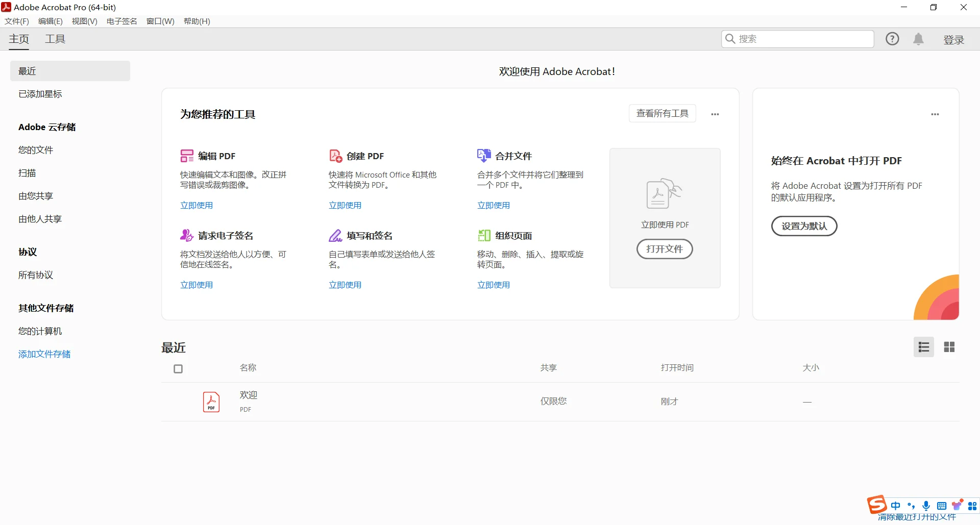Open the 电子签名 menu
Image resolution: width=980 pixels, height=525 pixels.
coord(122,21)
